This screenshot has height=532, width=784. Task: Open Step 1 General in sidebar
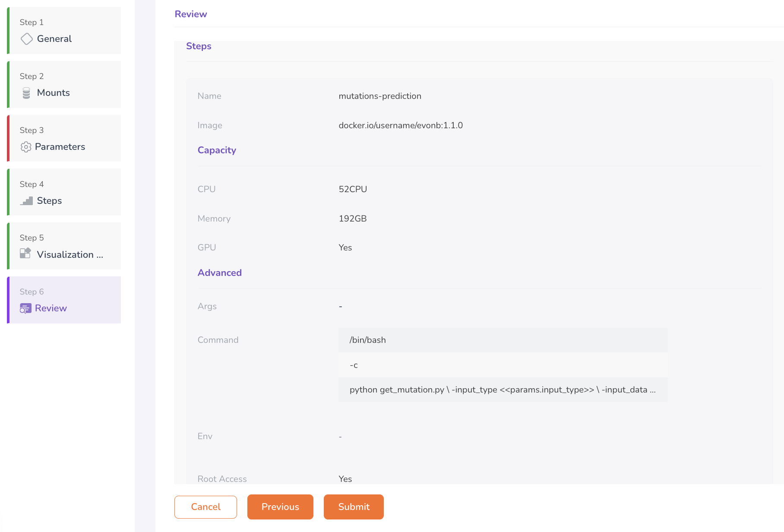(x=65, y=31)
